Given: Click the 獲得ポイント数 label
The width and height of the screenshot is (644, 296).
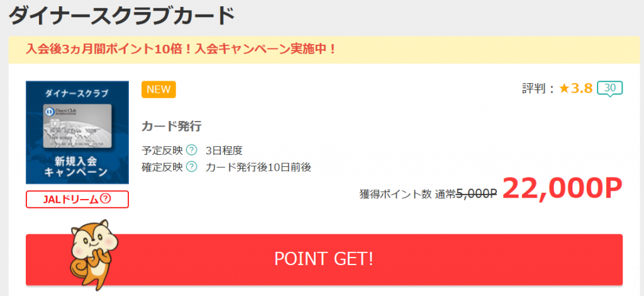Looking at the screenshot, I should point(395,194).
